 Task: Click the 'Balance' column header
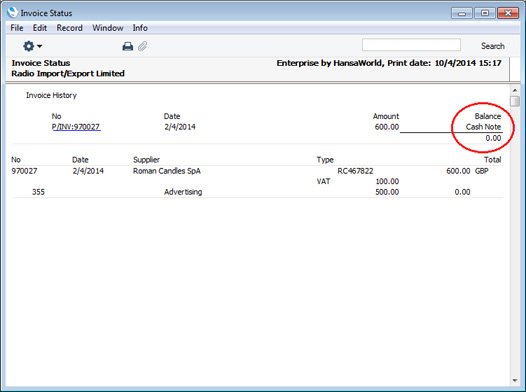coord(488,116)
